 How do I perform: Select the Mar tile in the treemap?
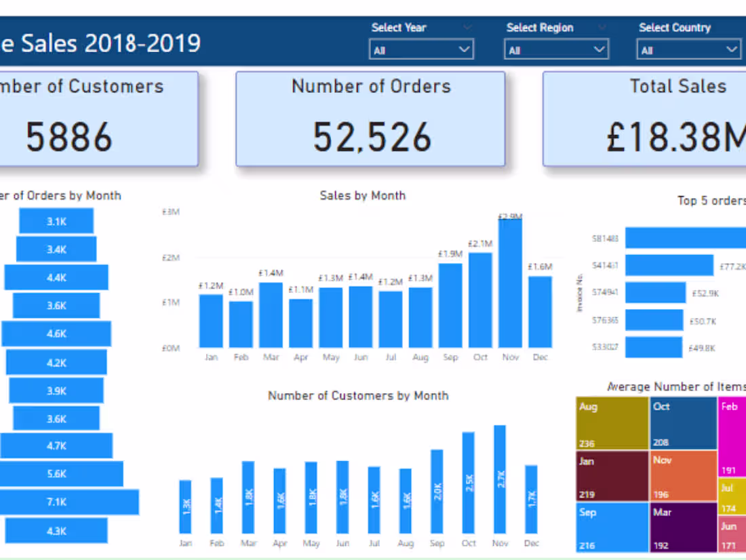coord(682,529)
